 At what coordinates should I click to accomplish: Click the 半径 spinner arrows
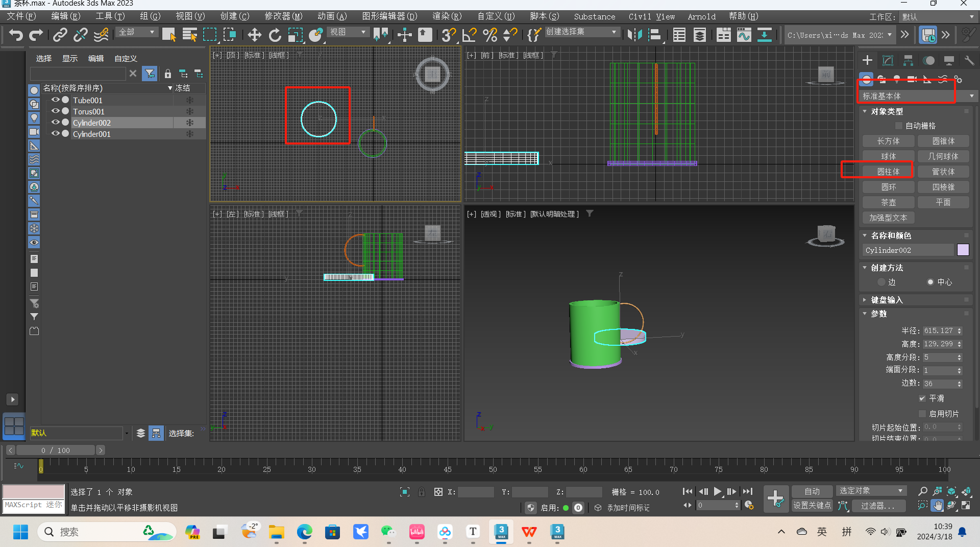click(x=960, y=331)
